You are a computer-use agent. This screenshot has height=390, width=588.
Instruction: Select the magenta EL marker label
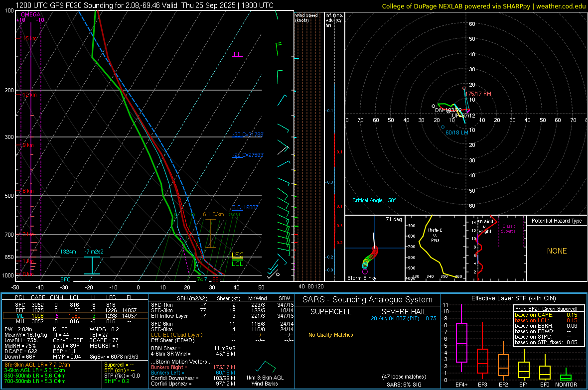click(237, 54)
